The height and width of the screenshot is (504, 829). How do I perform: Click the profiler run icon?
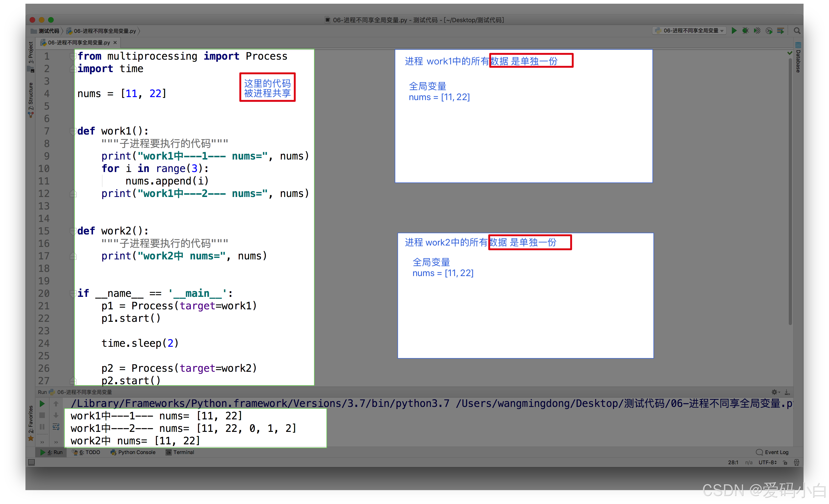coord(769,31)
